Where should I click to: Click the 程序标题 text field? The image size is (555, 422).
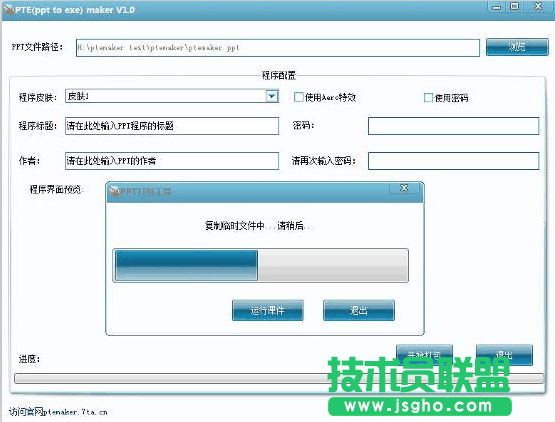tap(172, 126)
